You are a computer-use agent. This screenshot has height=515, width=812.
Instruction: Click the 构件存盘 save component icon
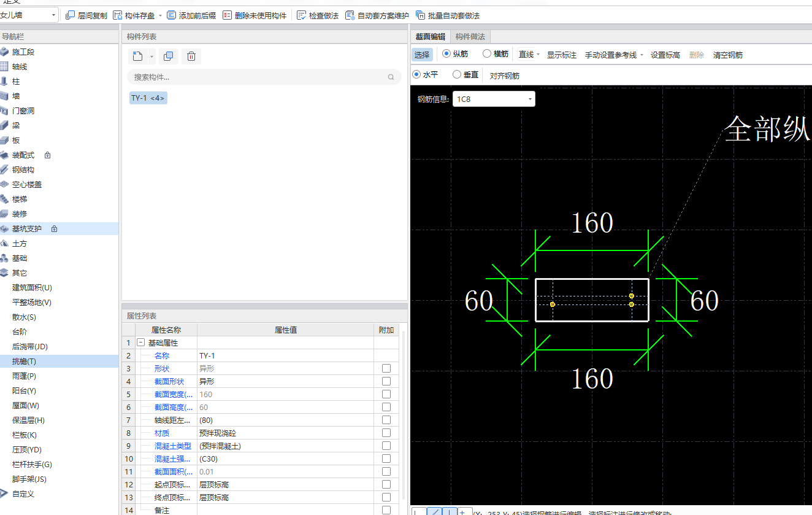tap(118, 15)
